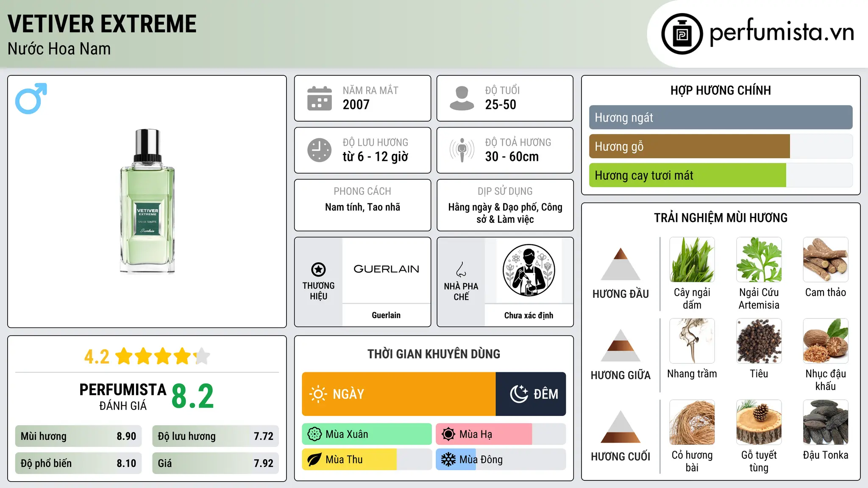Click the HỢP HƯƠNG CHÍNH heading
The height and width of the screenshot is (488, 868).
tap(721, 90)
